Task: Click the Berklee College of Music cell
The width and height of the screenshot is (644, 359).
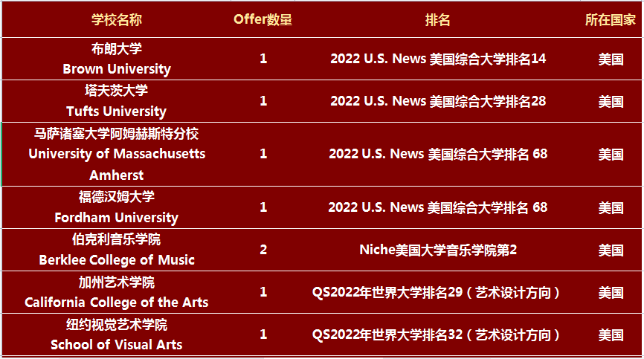Action: tap(117, 250)
